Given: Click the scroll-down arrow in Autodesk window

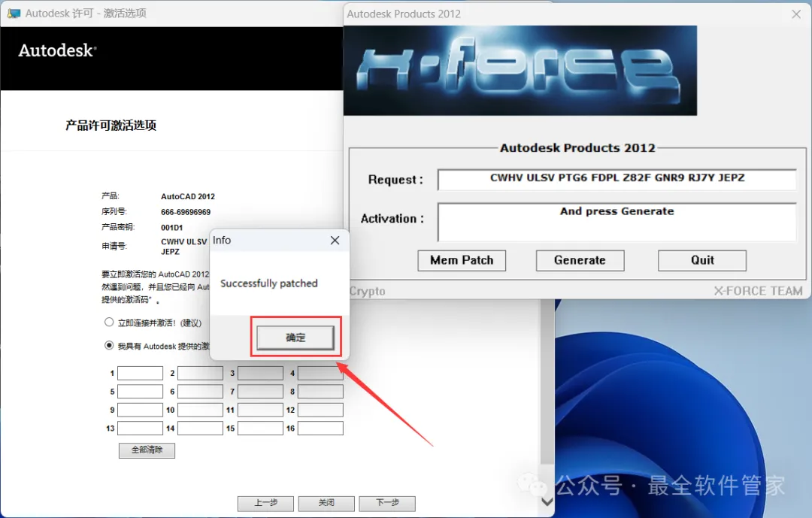Looking at the screenshot, I should 547,501.
